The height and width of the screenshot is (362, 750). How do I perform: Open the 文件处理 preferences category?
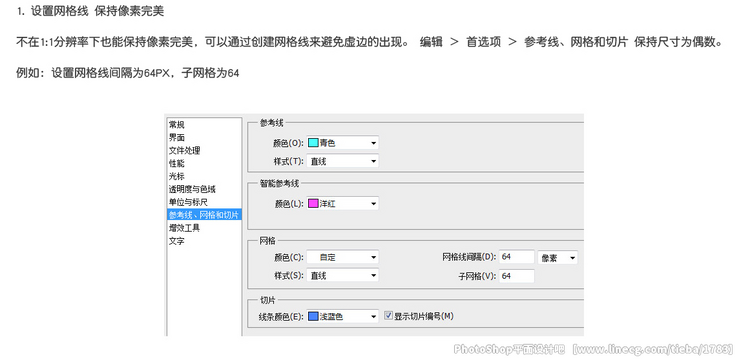pyautogui.click(x=184, y=151)
